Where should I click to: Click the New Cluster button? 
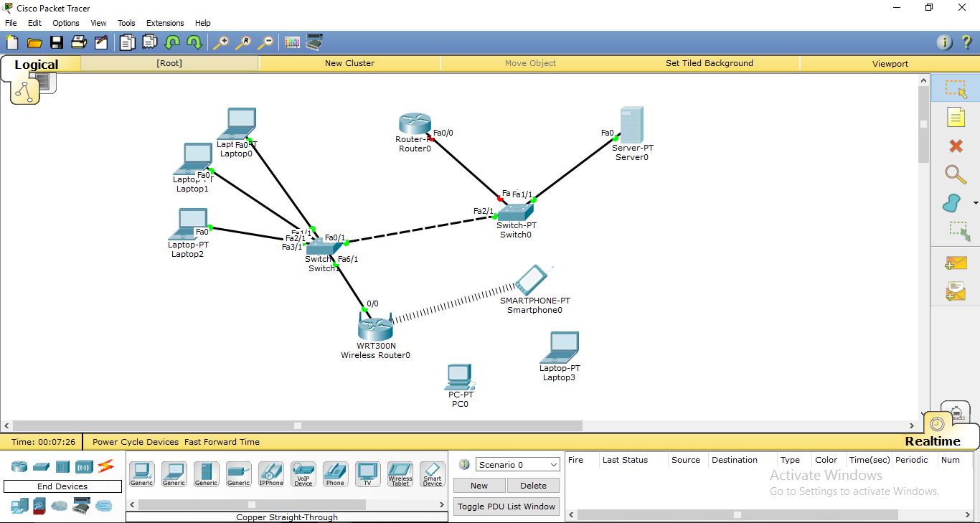(x=349, y=63)
